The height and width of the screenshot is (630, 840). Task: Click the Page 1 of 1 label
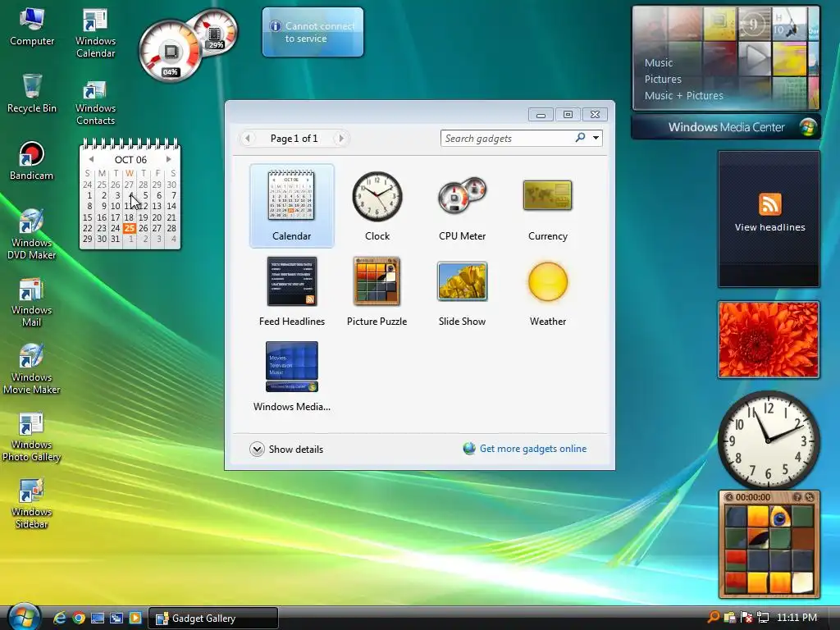click(x=294, y=138)
